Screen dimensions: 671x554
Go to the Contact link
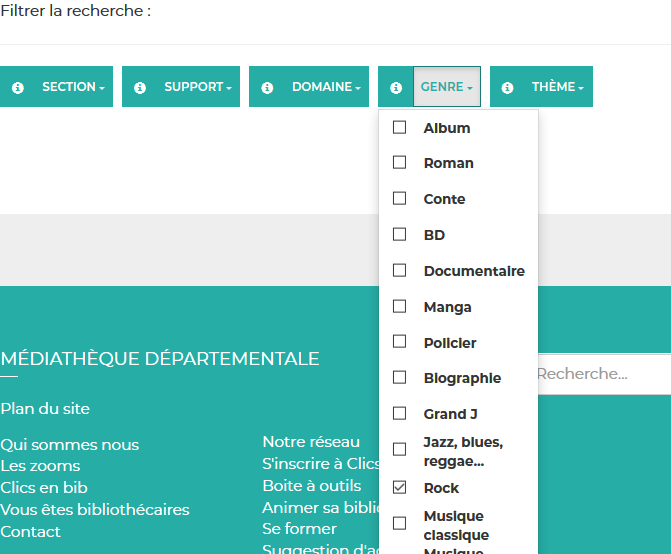click(30, 532)
